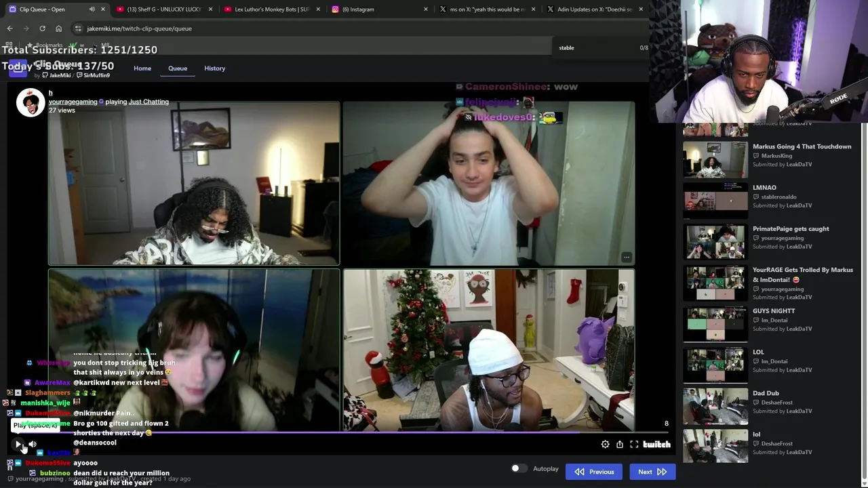Select the Queue tab
868x488 pixels.
[178, 68]
